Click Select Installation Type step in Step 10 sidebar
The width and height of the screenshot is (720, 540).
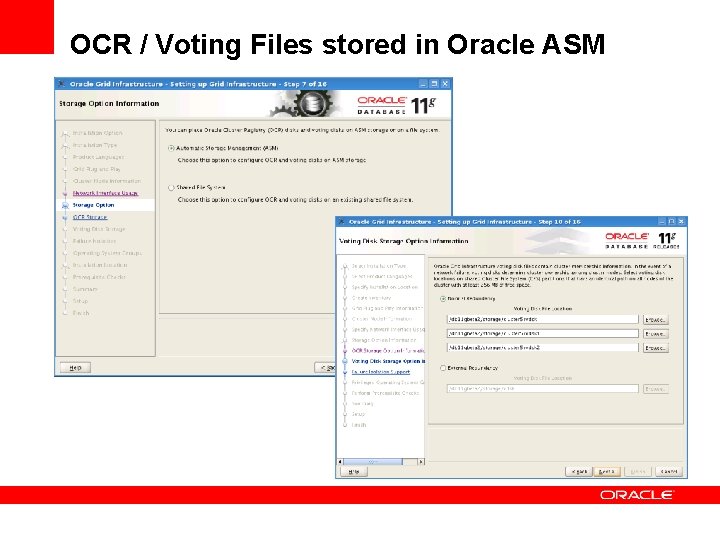(x=379, y=266)
